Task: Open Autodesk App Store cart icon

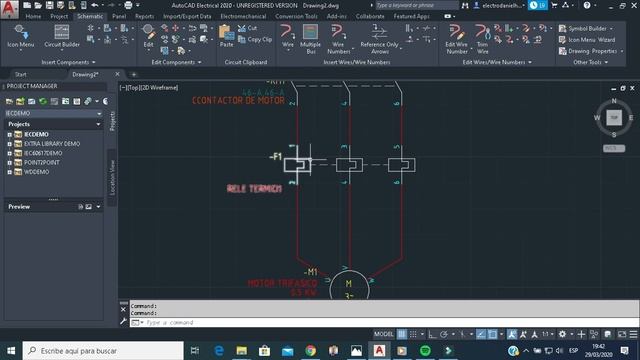Action: [x=554, y=5]
